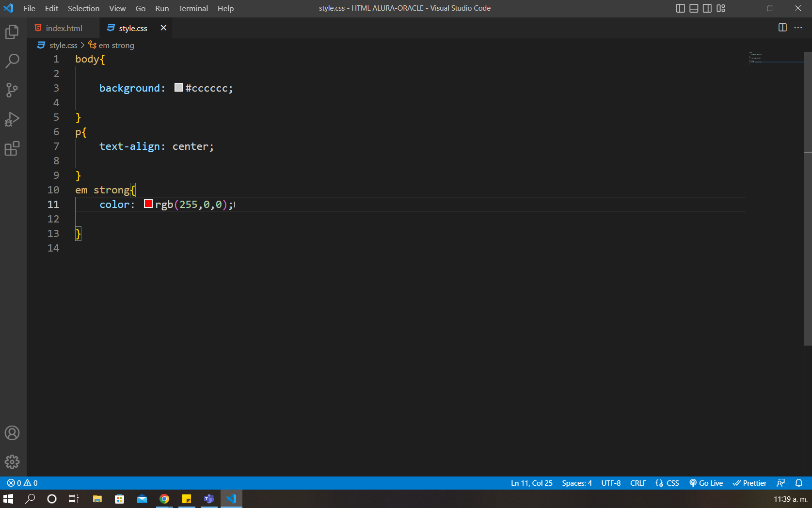Screen dimensions: 812x508
Task: Open the Search view in activity bar
Action: pos(12,61)
